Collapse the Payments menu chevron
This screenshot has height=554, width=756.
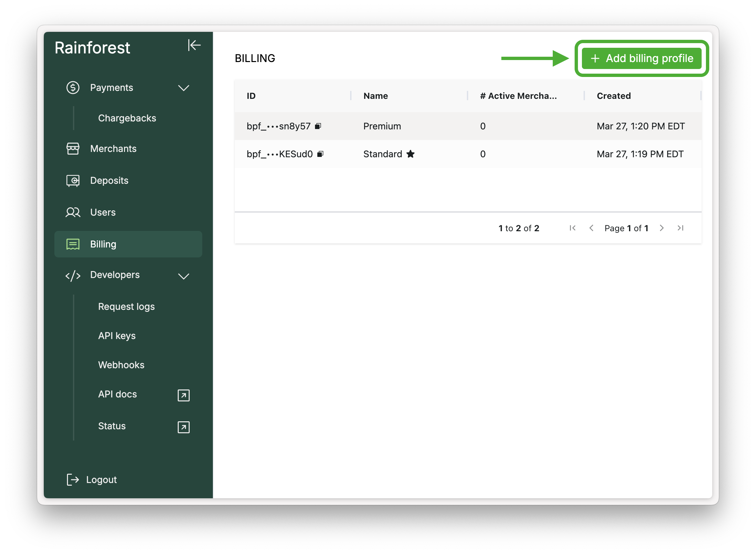[x=183, y=88]
